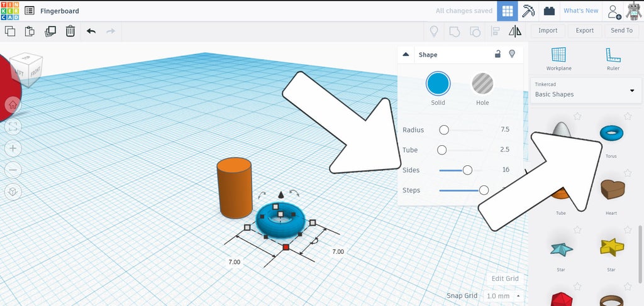Click the Steps slider handle
This screenshot has height=306, width=644.
(x=484, y=190)
